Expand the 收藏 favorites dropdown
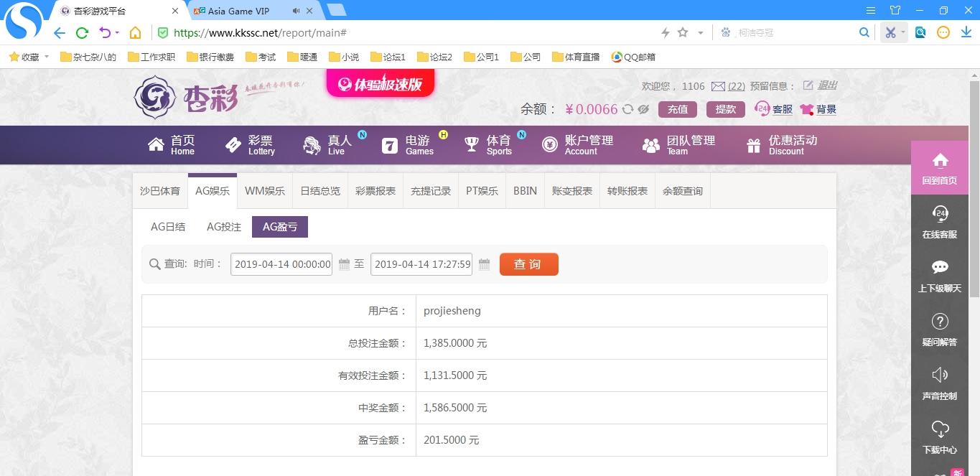Viewport: 980px width, 476px height. pos(47,57)
